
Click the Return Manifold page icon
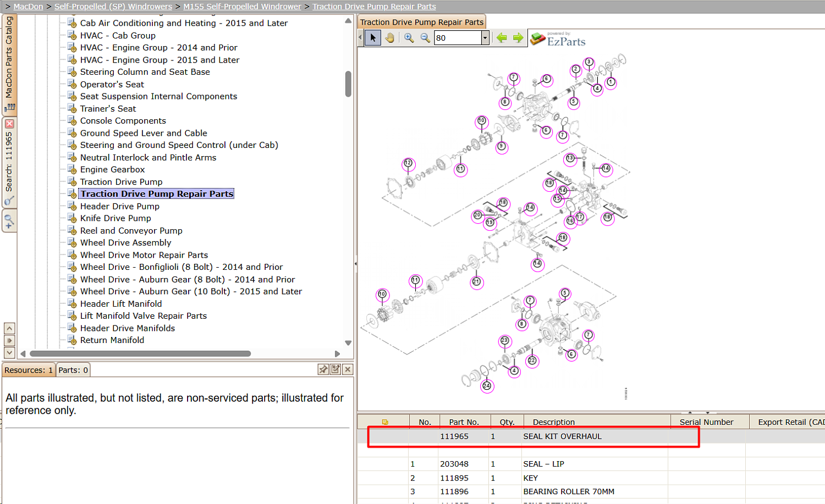[x=72, y=340]
